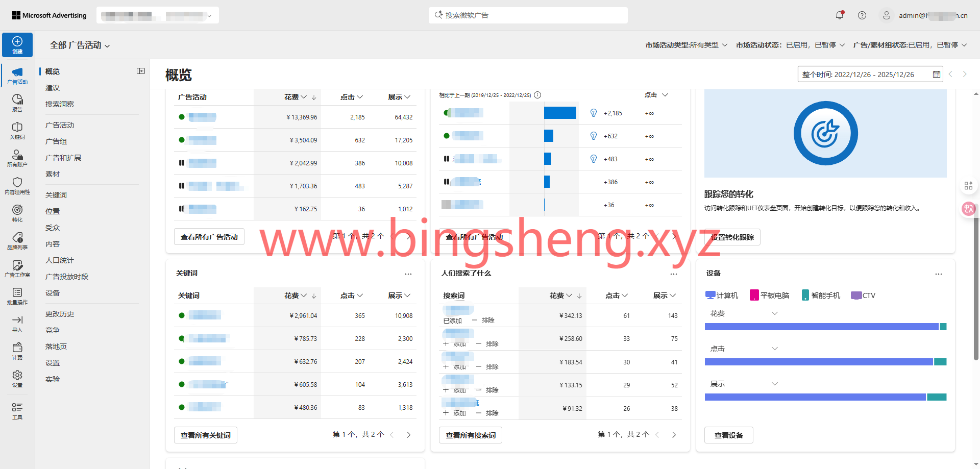Toggle 智能手机 device legend item
This screenshot has width=980, height=469.
pyautogui.click(x=821, y=295)
